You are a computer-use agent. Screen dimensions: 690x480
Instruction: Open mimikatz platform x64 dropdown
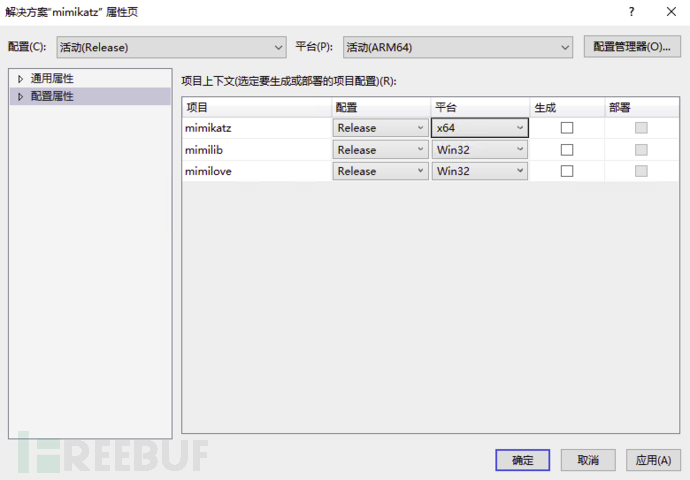(x=480, y=128)
